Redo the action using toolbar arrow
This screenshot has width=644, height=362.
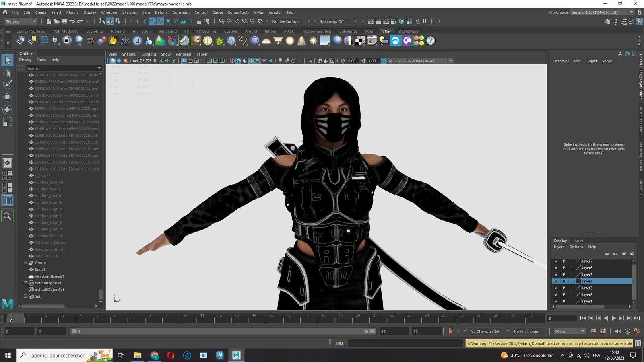click(x=80, y=21)
